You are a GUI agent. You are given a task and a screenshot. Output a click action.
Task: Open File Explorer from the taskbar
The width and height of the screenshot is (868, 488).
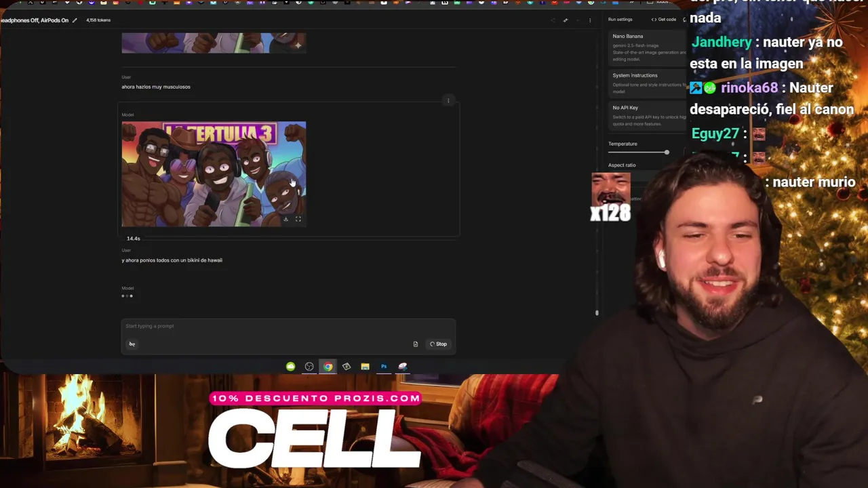pyautogui.click(x=365, y=367)
